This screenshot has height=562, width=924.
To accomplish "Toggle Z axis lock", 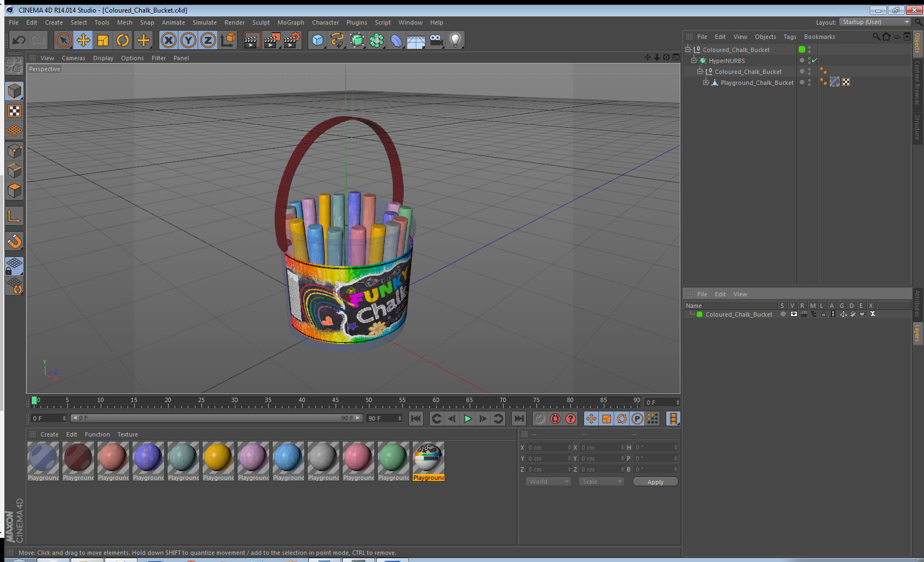I will pyautogui.click(x=208, y=40).
